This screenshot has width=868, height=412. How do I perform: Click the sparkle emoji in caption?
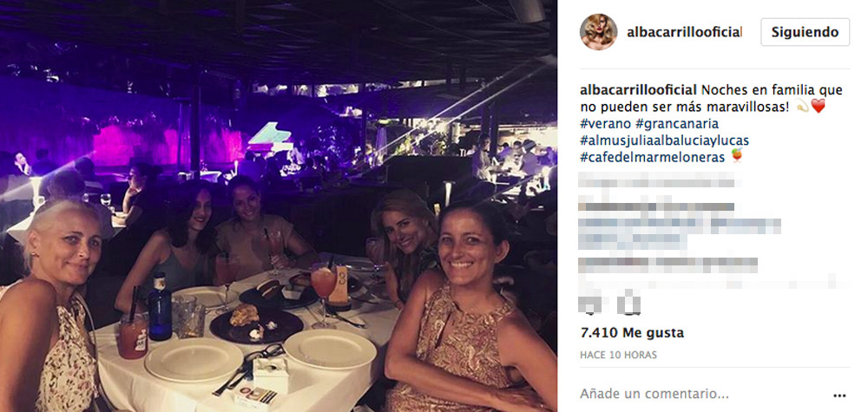tap(802, 106)
